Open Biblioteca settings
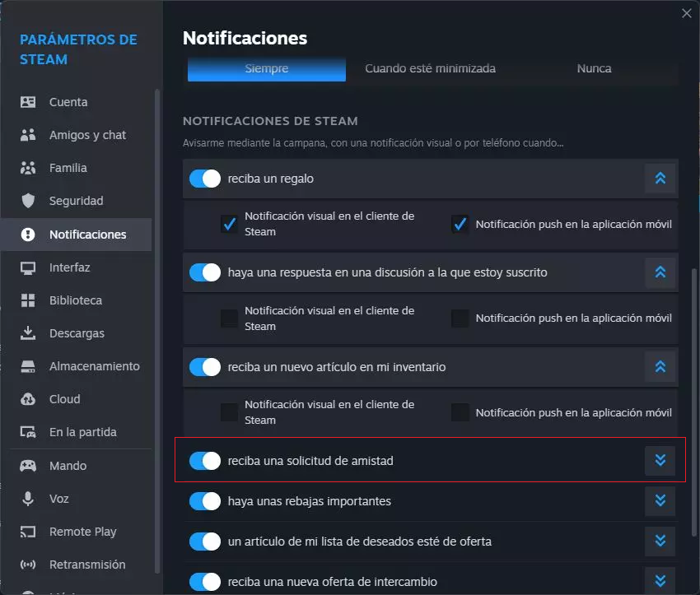700x595 pixels. [x=77, y=300]
